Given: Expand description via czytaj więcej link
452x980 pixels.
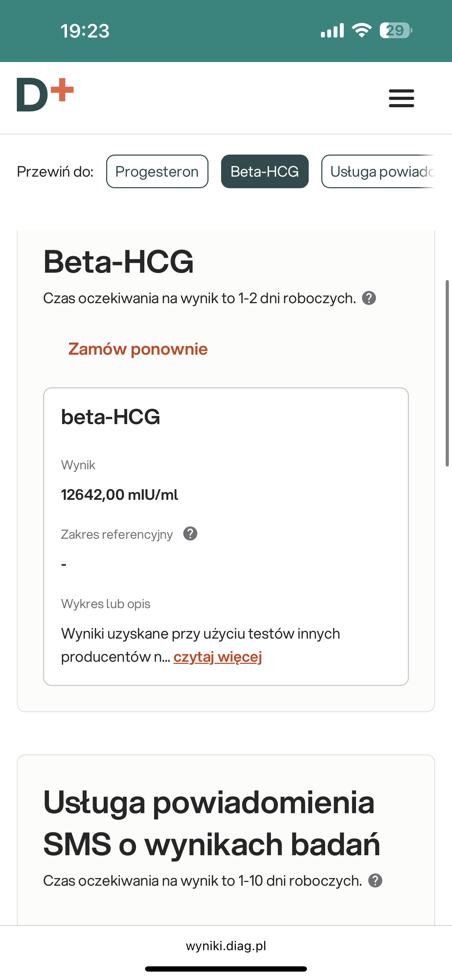Looking at the screenshot, I should point(218,657).
